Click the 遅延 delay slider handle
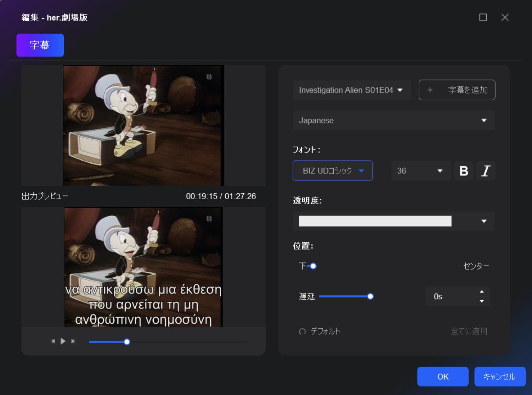Viewport: 532px width, 395px height. 370,296
